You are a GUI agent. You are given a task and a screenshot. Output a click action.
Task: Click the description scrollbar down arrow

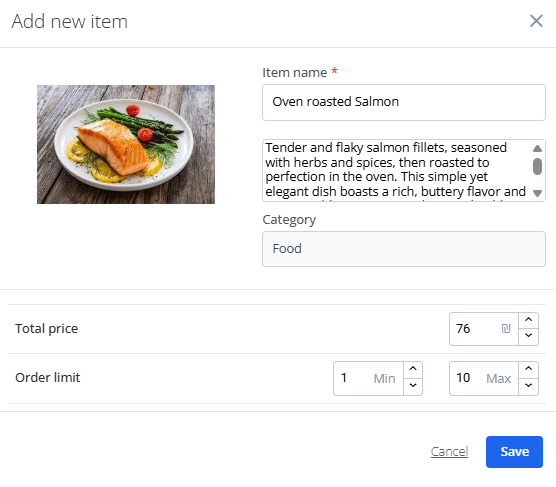pyautogui.click(x=538, y=193)
